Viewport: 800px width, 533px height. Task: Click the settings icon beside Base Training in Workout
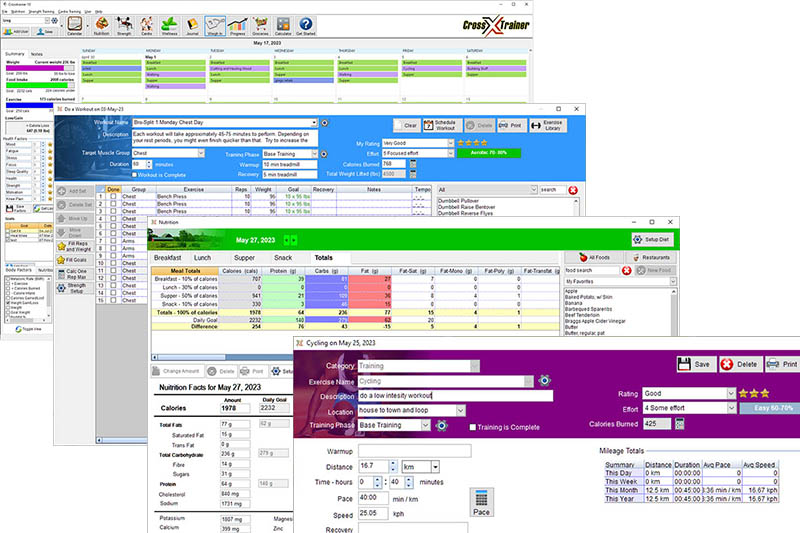tap(324, 154)
